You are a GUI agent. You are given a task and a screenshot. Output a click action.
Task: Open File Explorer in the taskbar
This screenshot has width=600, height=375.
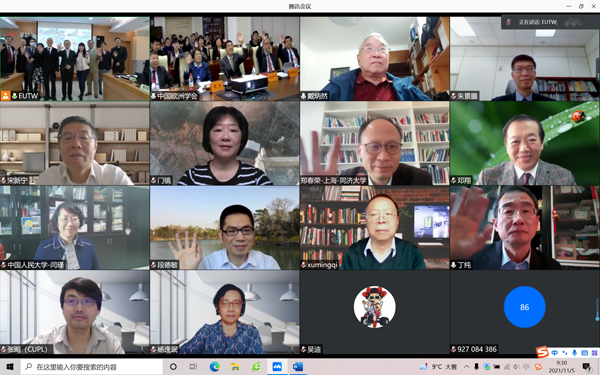[x=235, y=367]
